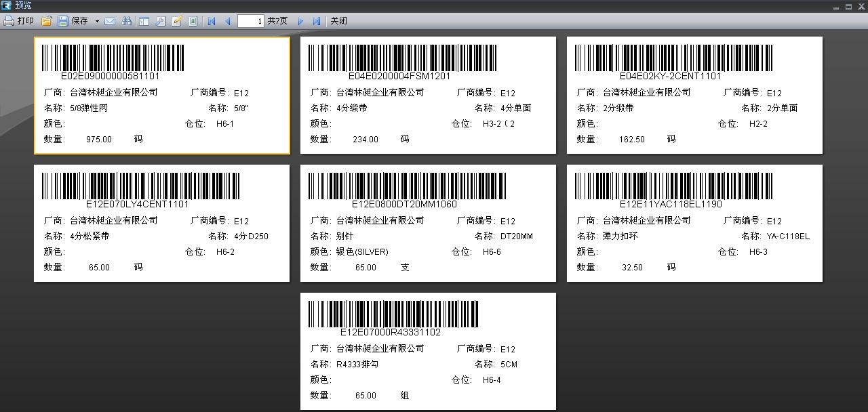Click warehouse location H6-4
This screenshot has height=412, width=868.
(492, 380)
